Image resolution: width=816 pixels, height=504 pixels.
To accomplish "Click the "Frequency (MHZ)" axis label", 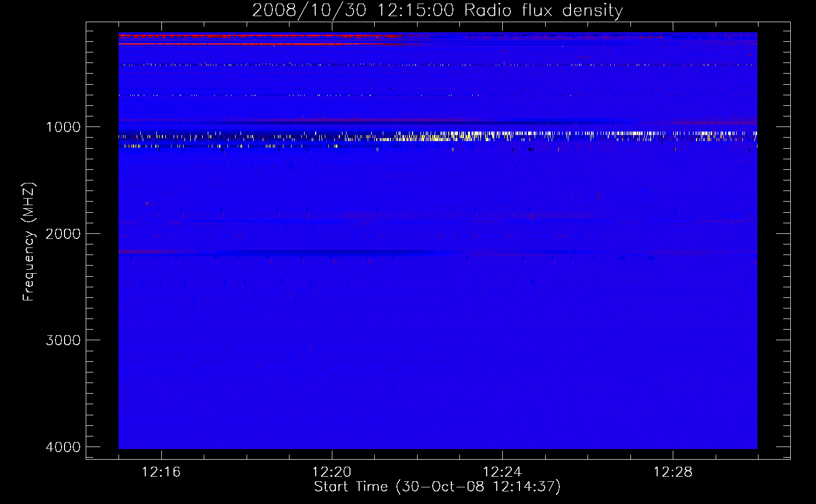I will 29,242.
